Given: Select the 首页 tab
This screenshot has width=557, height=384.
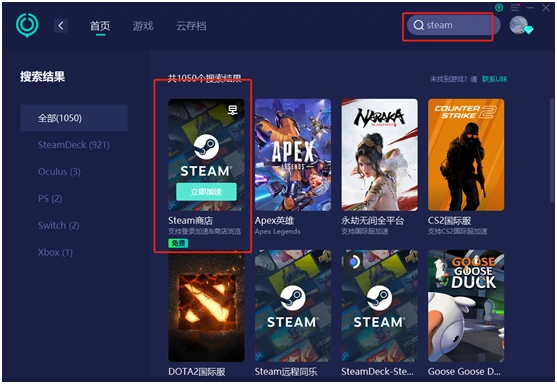Looking at the screenshot, I should tap(100, 26).
